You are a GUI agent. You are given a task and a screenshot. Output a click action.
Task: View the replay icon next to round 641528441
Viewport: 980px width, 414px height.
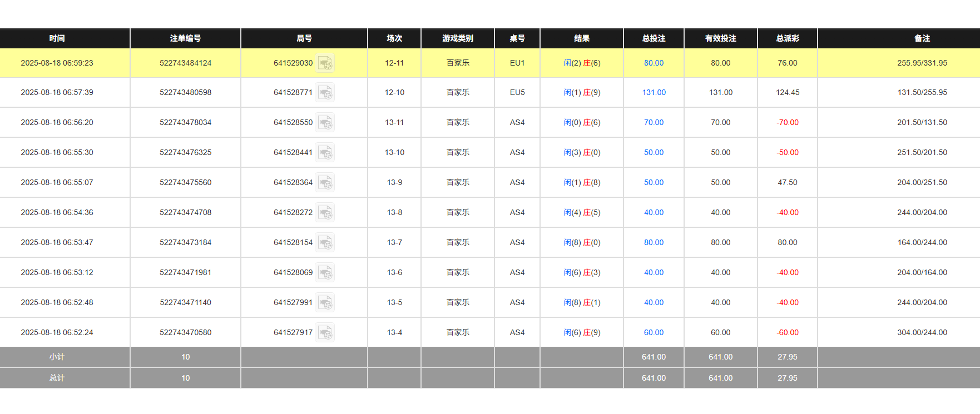click(x=325, y=153)
